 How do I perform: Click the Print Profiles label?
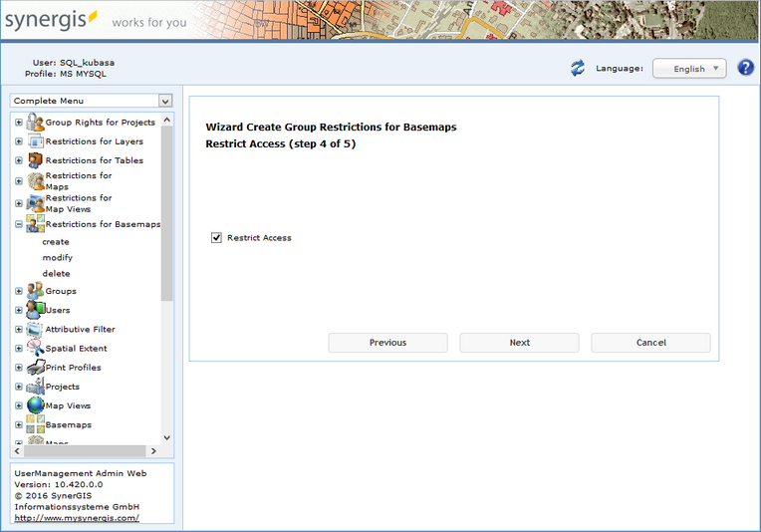pos(74,368)
